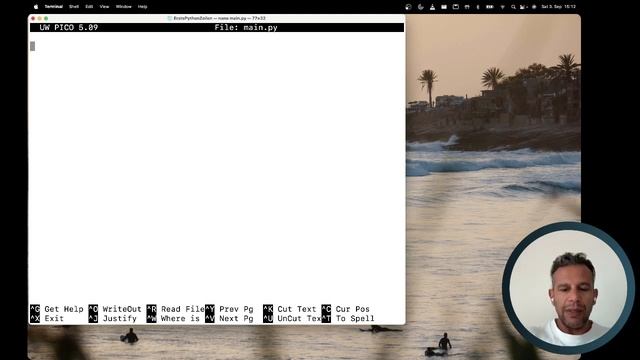Screen dimensions: 640x360
Task: Open the View menu
Action: tap(104, 7)
